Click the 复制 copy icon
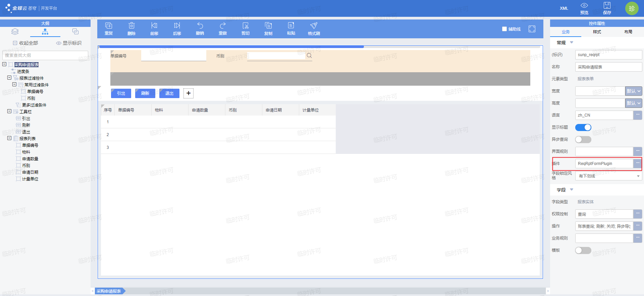644x296 pixels. [x=268, y=26]
